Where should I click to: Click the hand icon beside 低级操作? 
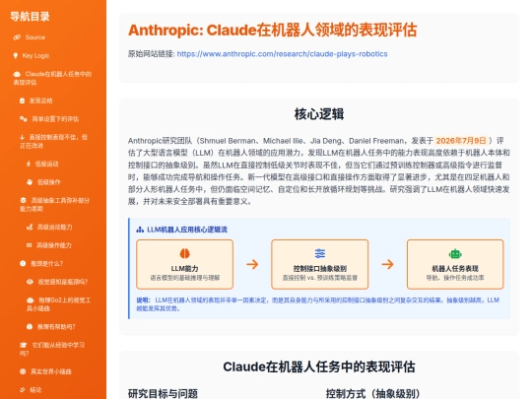[30, 182]
